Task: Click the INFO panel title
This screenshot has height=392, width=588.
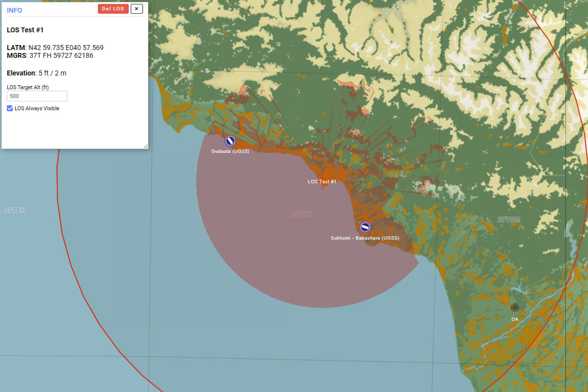Action: (15, 10)
